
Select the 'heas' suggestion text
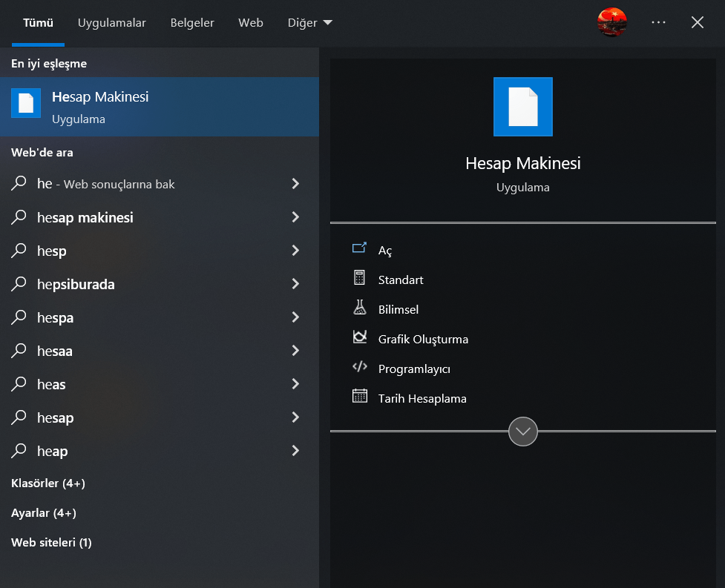pos(51,384)
